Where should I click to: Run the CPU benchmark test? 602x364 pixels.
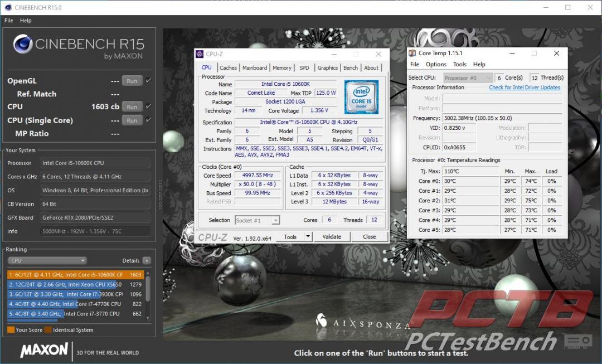132,106
